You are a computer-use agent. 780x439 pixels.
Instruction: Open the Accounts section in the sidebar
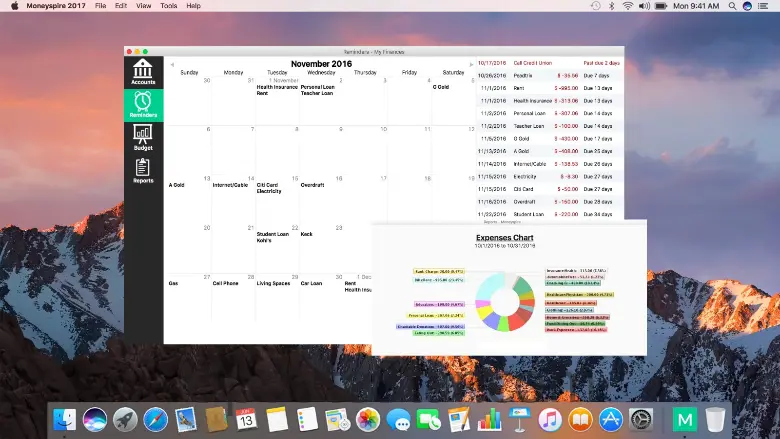click(x=143, y=72)
